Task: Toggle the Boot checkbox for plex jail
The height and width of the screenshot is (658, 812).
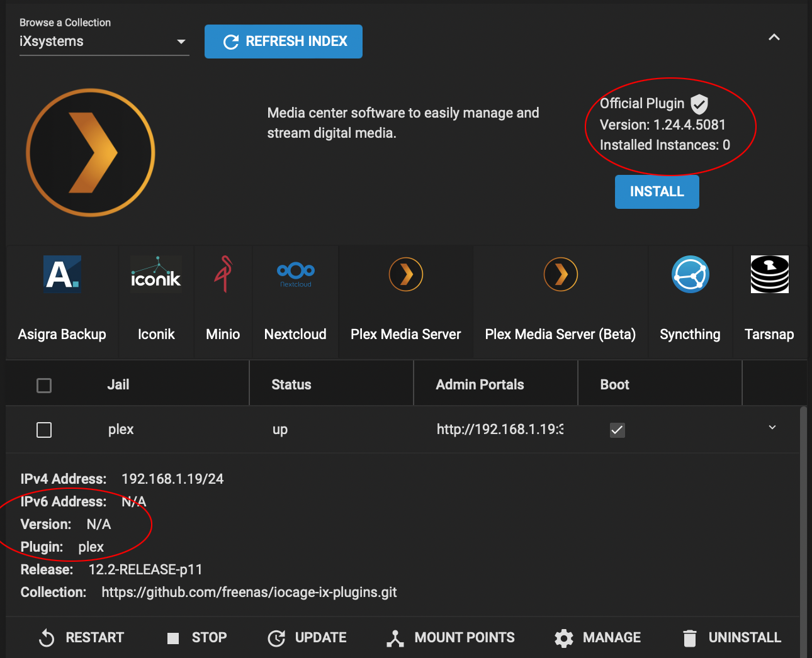Action: point(617,430)
